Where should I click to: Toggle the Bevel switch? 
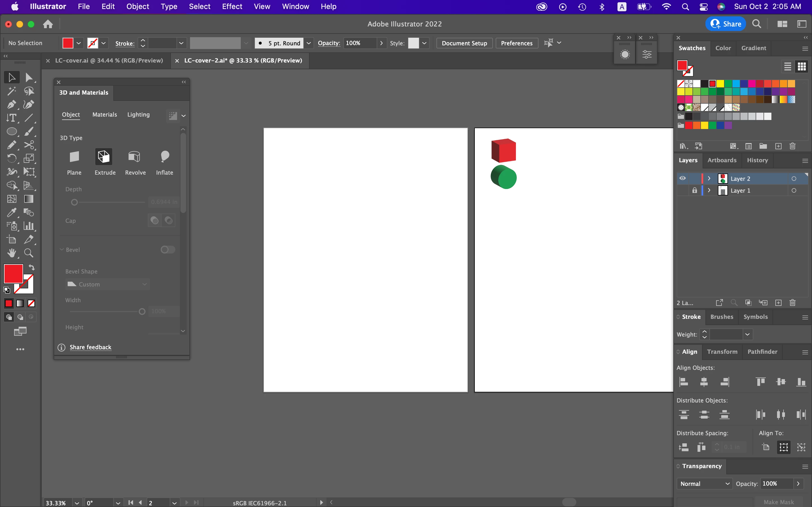tap(167, 250)
